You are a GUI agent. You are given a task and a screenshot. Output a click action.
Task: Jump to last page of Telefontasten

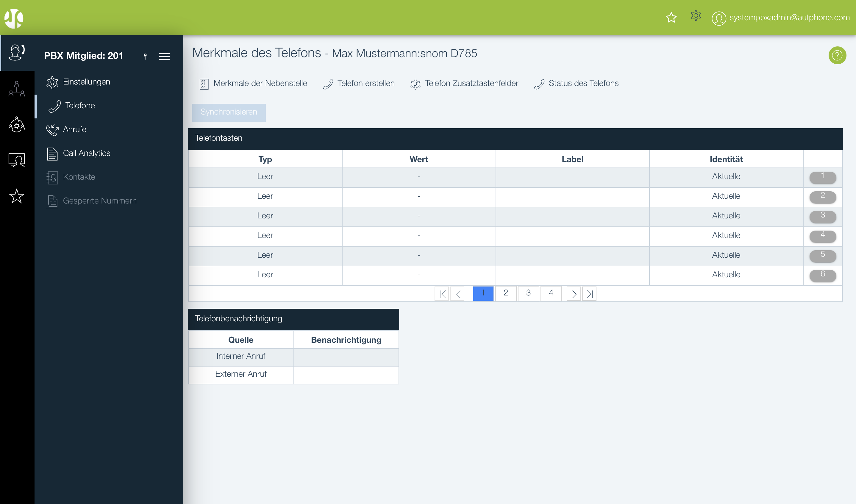(589, 294)
